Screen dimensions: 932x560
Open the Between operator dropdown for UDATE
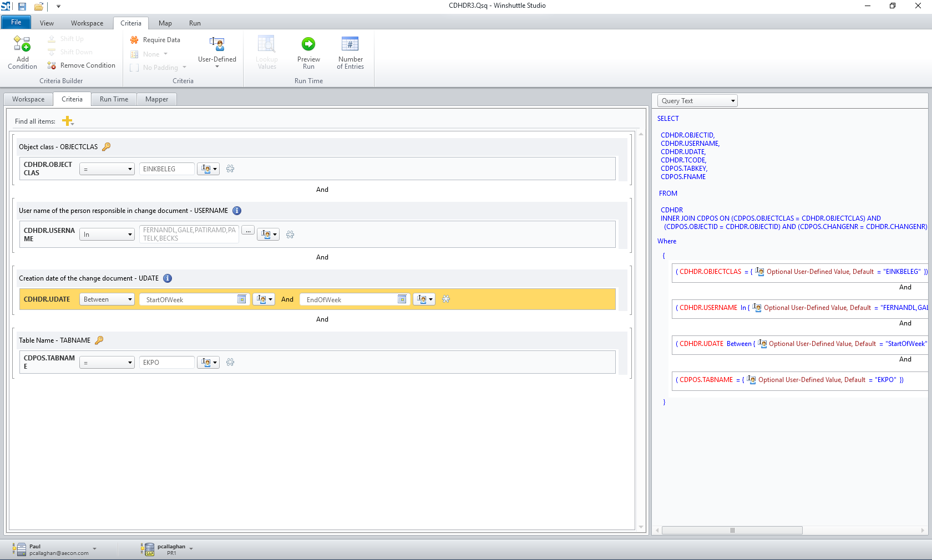coord(107,299)
